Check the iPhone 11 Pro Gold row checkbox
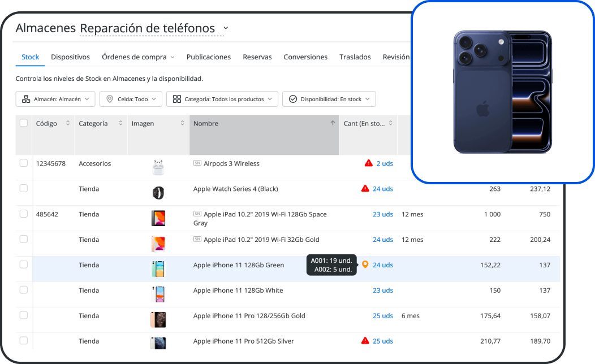The image size is (595, 364). tap(24, 315)
